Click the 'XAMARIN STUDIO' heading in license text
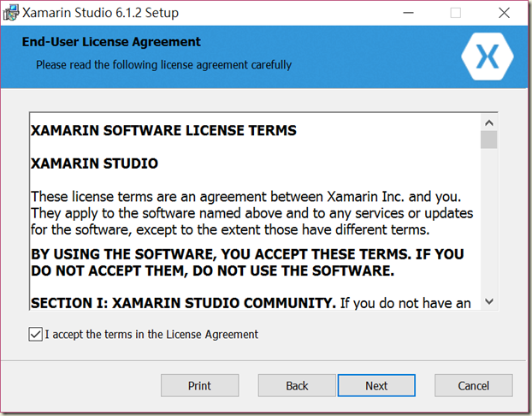 tap(94, 163)
